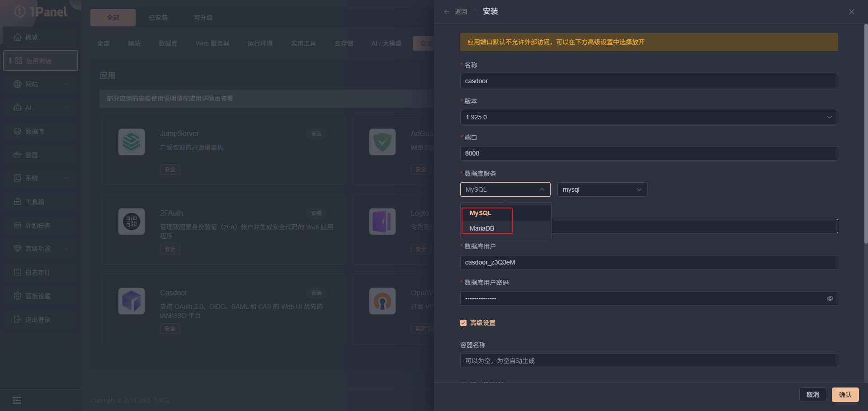Open the 数据库 database sidebar icon
This screenshot has height=411, width=868.
[18, 131]
